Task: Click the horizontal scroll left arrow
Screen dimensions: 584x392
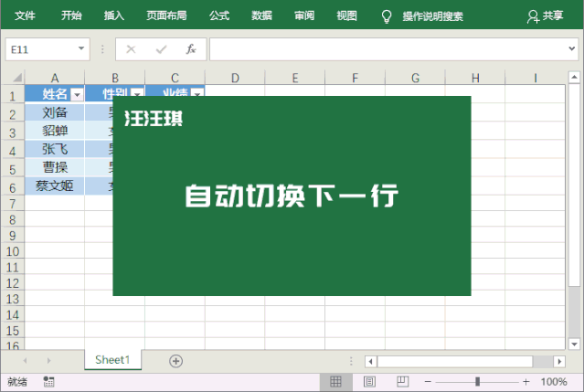Action: 370,362
